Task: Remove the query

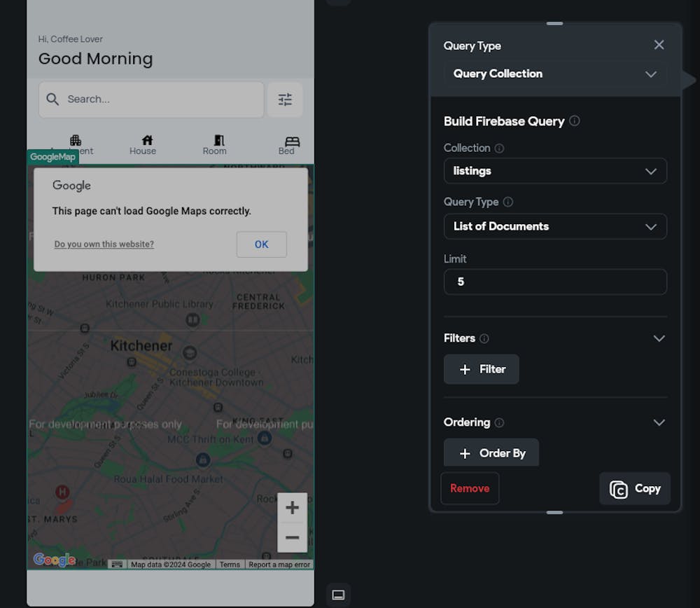Action: [x=470, y=488]
